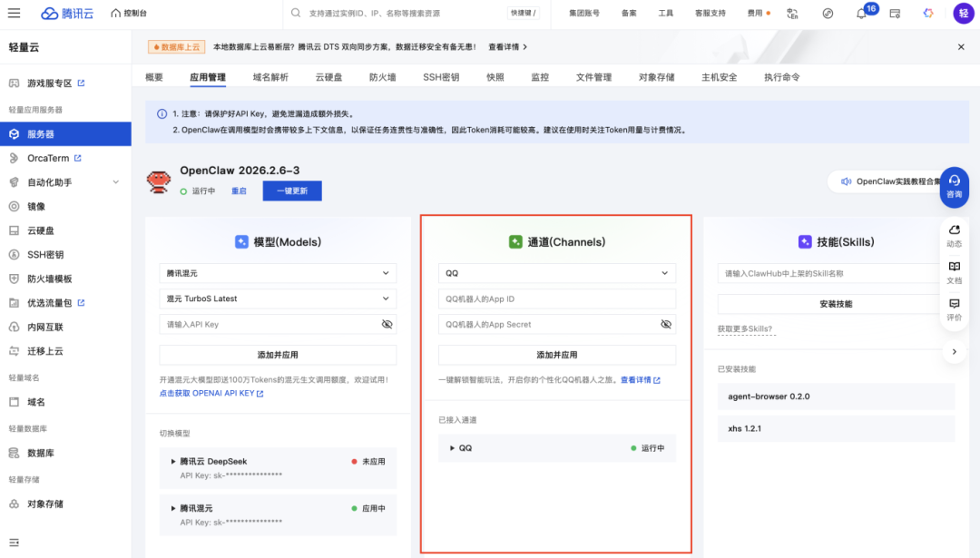
Task: Open 查看详情 in the banner
Action: (x=507, y=47)
